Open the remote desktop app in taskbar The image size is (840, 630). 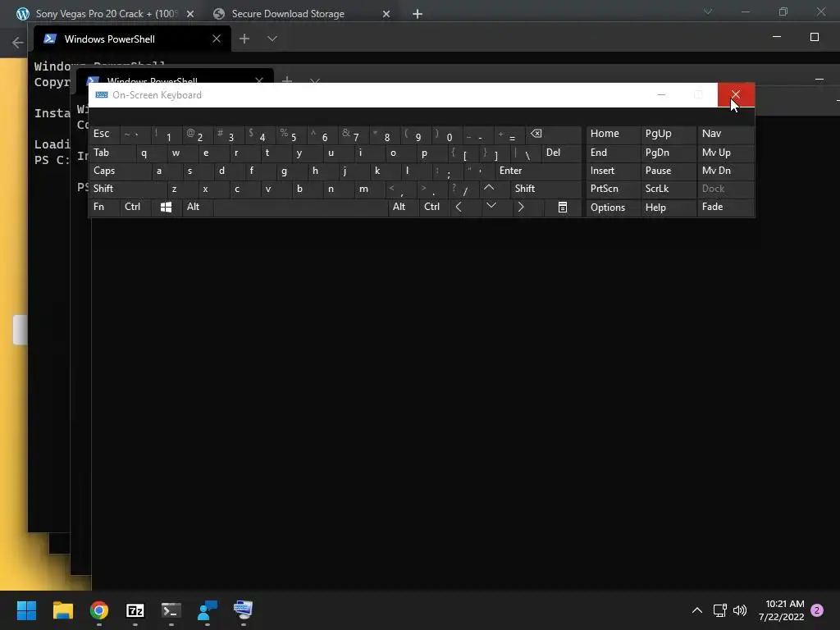click(x=244, y=610)
